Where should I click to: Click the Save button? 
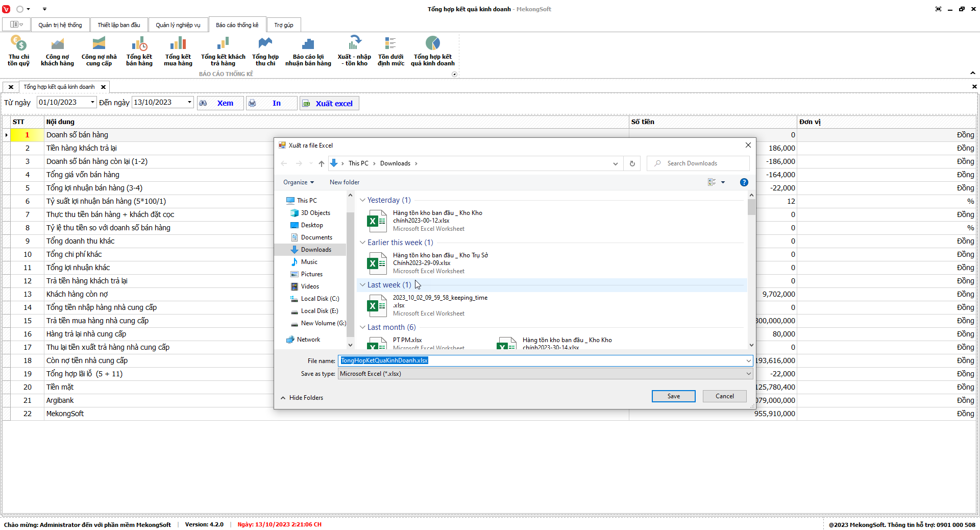tap(673, 396)
